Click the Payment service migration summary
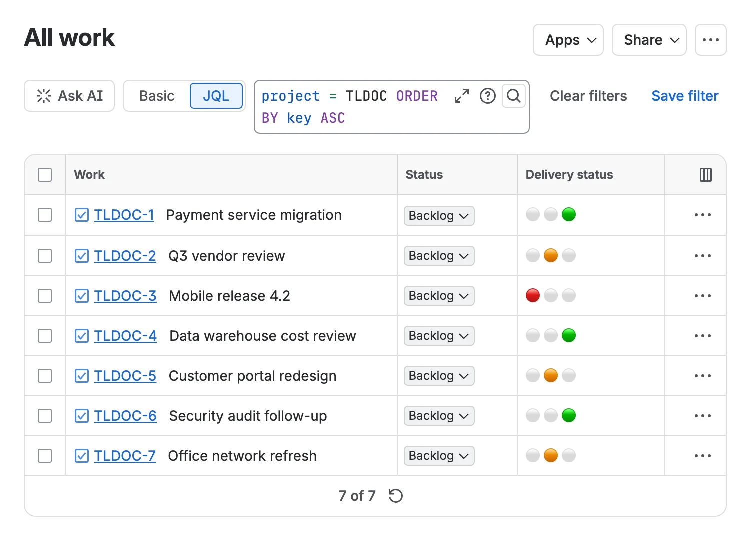Screen dimensions: 751x560 coord(254,215)
